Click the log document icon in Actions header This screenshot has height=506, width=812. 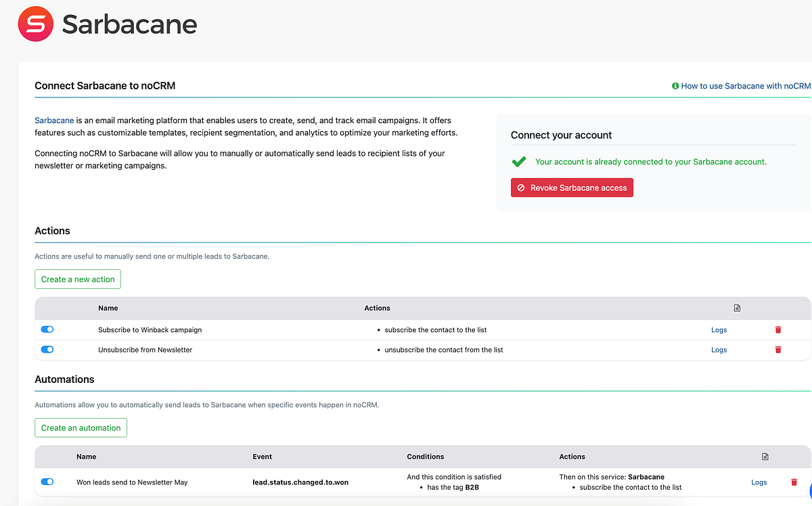[737, 308]
